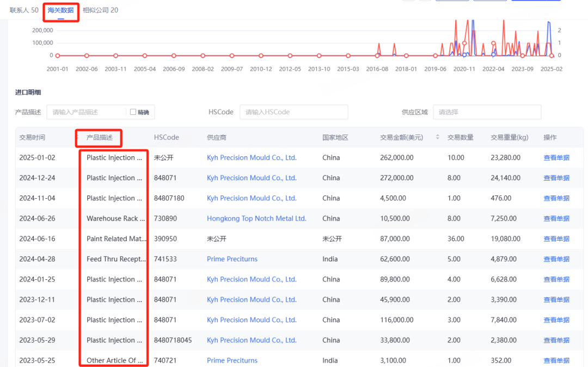Select date cell 2023-07-02
Screen dimensions: 588x367
37,320
